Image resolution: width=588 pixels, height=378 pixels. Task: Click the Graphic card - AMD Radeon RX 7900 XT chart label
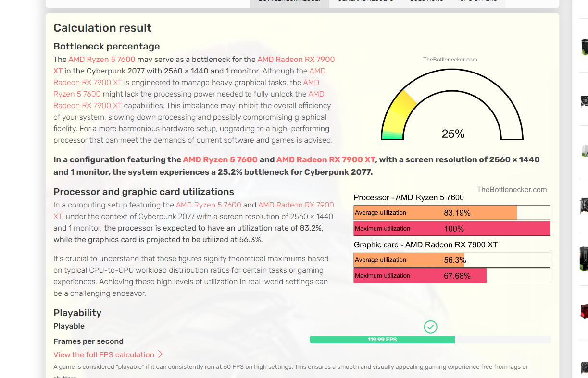click(425, 244)
